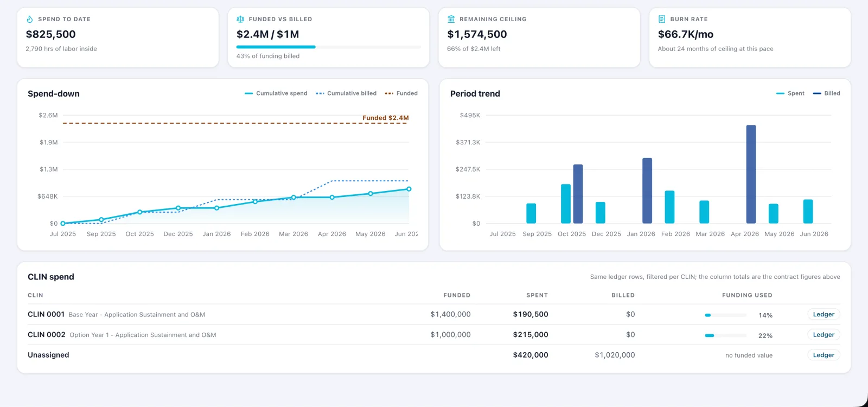The width and height of the screenshot is (868, 407).
Task: Click the document icon beside Burn Rate
Action: [662, 19]
